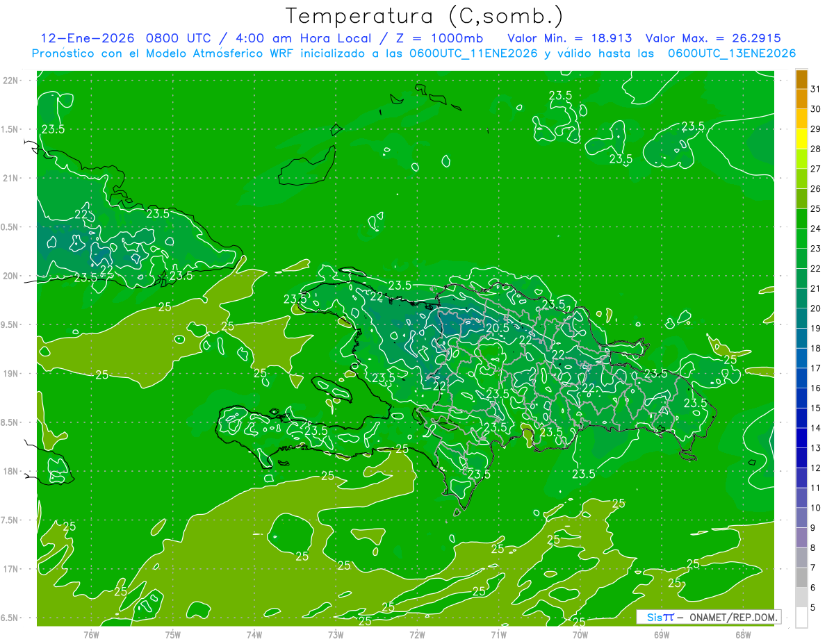Click the '76W' longitude axis label
This screenshot has width=834, height=644.
91,635
